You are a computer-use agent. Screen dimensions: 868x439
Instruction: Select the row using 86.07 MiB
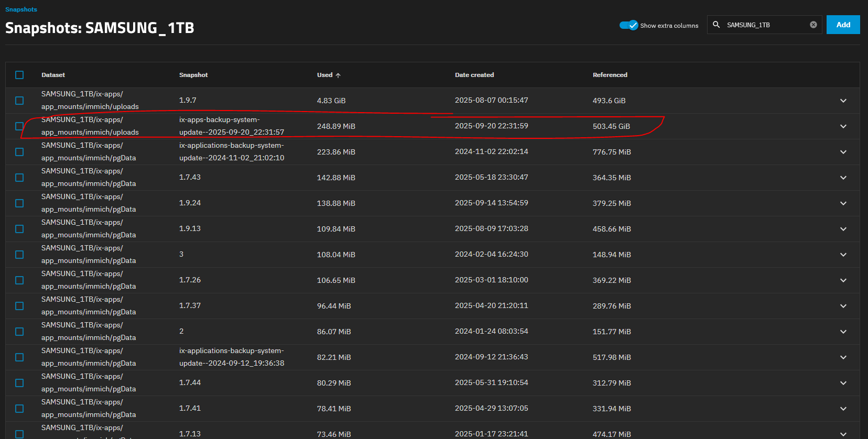(19, 332)
